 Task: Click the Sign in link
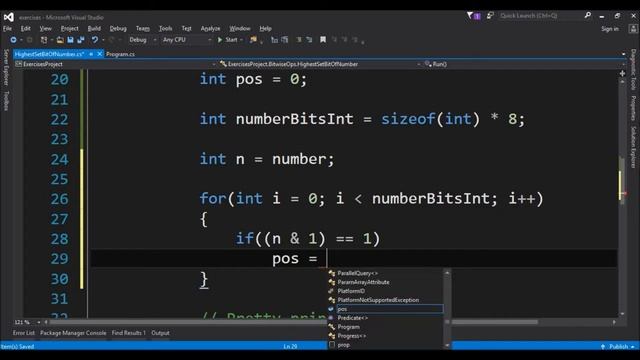point(610,29)
